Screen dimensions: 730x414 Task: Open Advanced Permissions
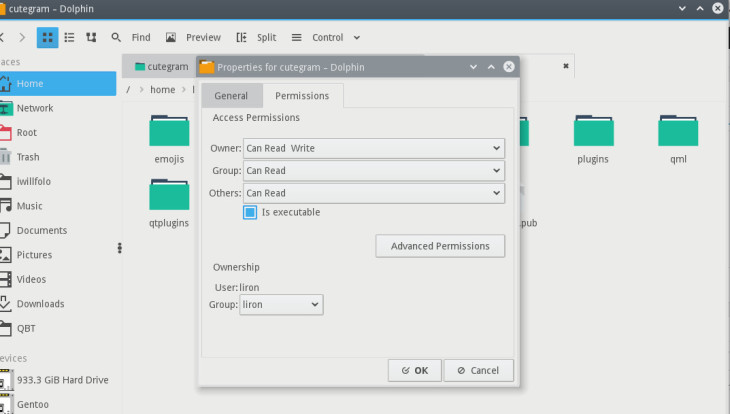tap(440, 246)
